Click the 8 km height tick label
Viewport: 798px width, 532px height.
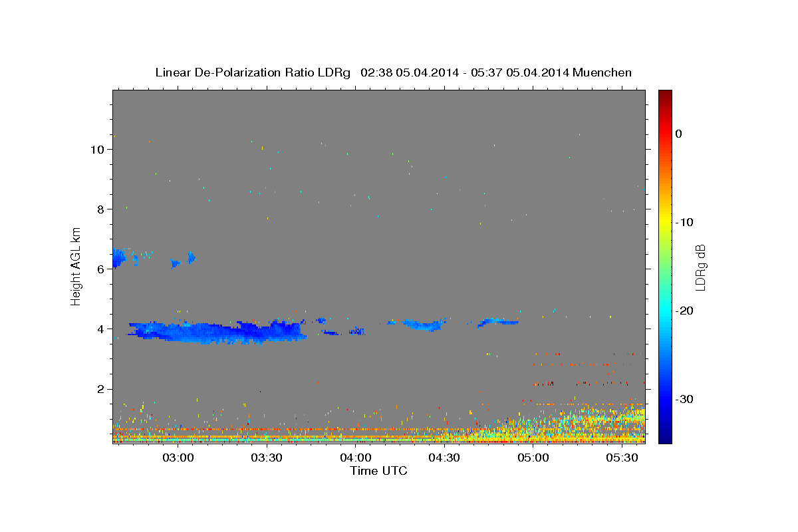pyautogui.click(x=101, y=209)
